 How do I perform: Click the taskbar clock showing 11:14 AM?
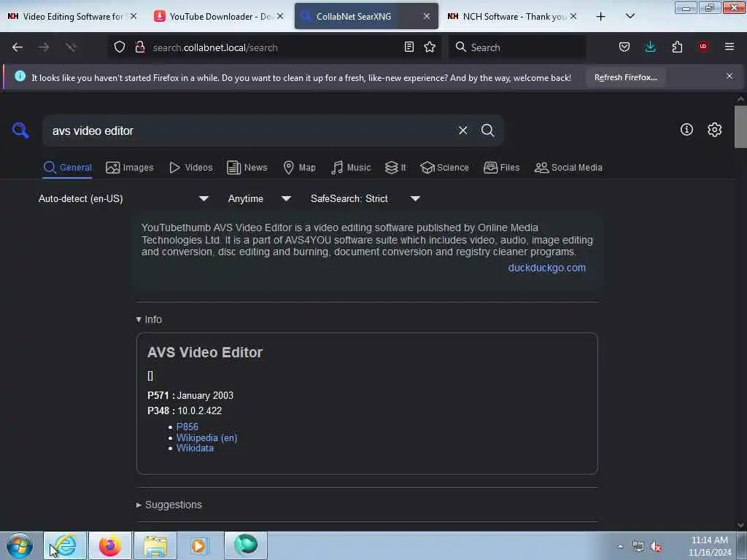(x=709, y=546)
